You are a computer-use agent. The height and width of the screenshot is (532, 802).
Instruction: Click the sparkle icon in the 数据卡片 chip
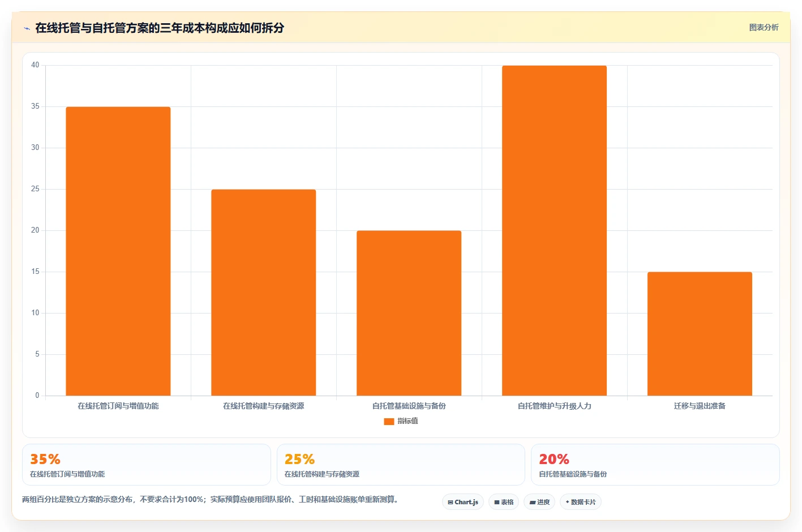pyautogui.click(x=568, y=502)
